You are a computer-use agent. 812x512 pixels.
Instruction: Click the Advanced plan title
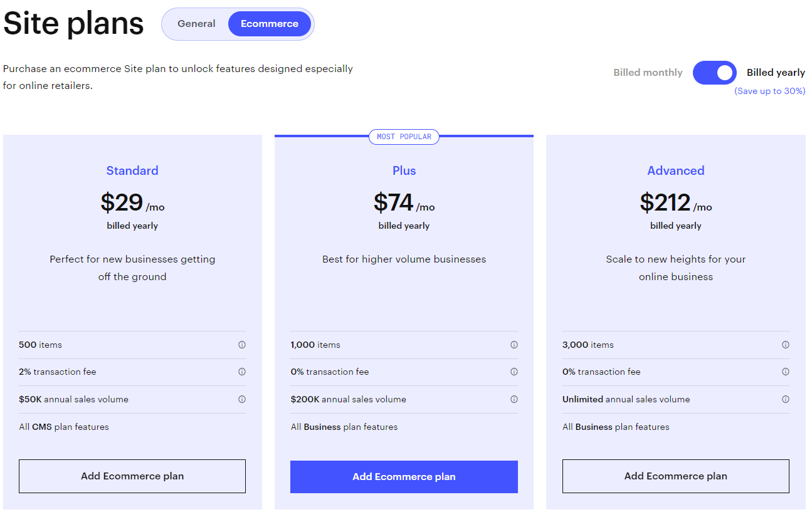click(x=675, y=170)
